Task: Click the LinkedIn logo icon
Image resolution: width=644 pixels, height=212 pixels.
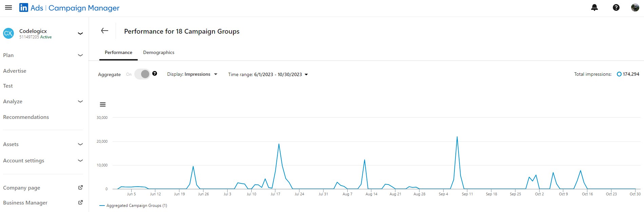Action: pyautogui.click(x=24, y=7)
